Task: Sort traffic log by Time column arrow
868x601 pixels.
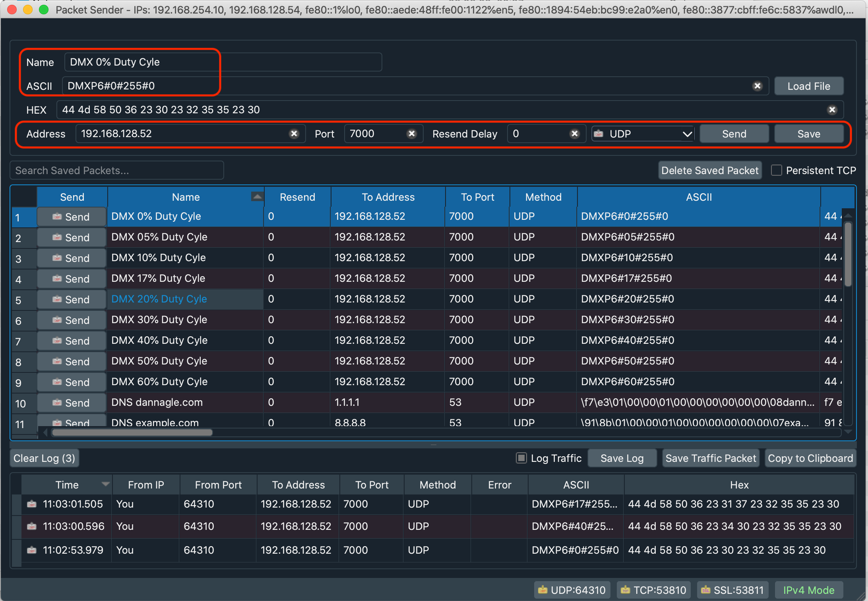Action: click(105, 484)
